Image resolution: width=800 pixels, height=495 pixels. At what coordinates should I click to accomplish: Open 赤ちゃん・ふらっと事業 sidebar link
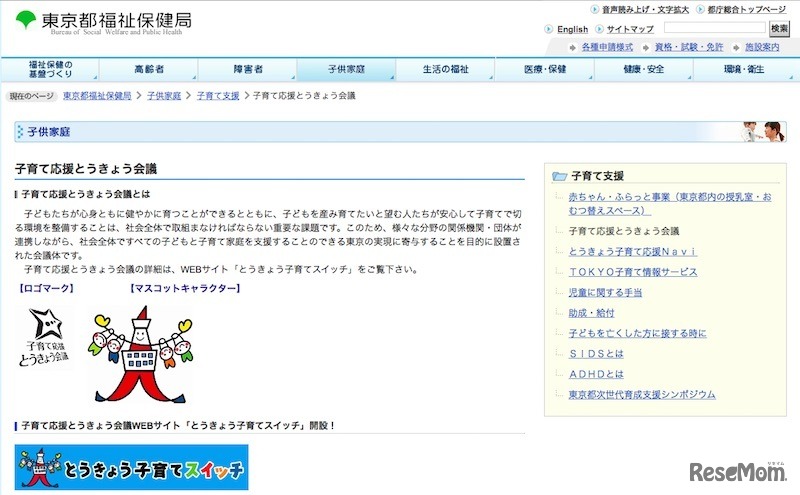coord(670,204)
